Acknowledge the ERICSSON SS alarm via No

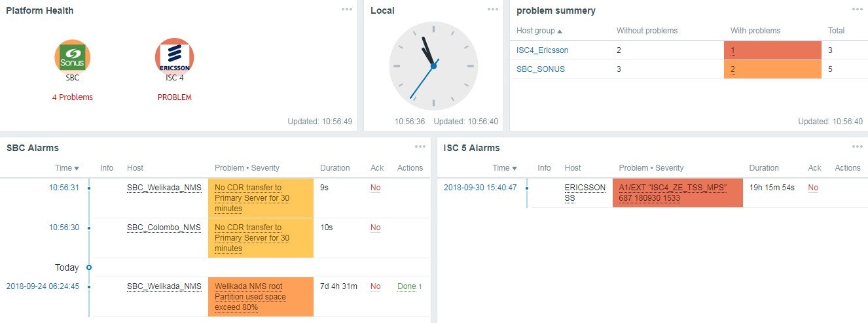click(813, 188)
